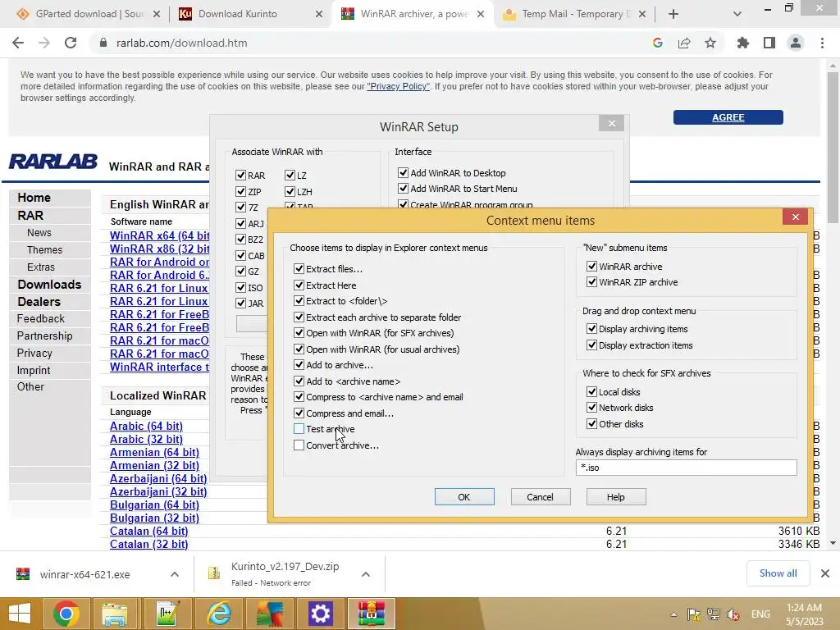
Task: Switch input language ENG indicator
Action: 760,614
